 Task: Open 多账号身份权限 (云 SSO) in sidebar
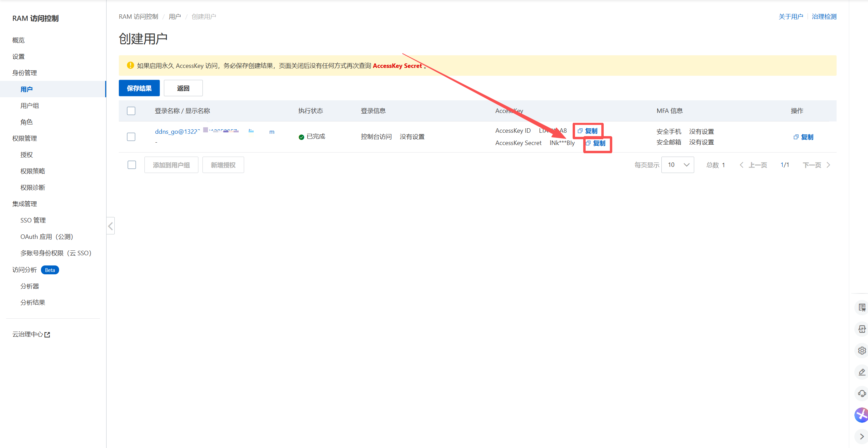click(56, 253)
